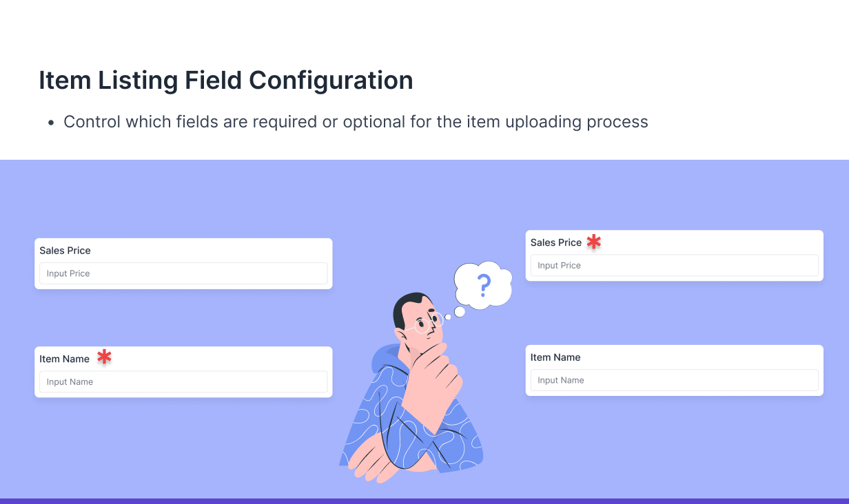Click the dark purple bar along the bottom
The image size is (849, 504).
[424, 501]
